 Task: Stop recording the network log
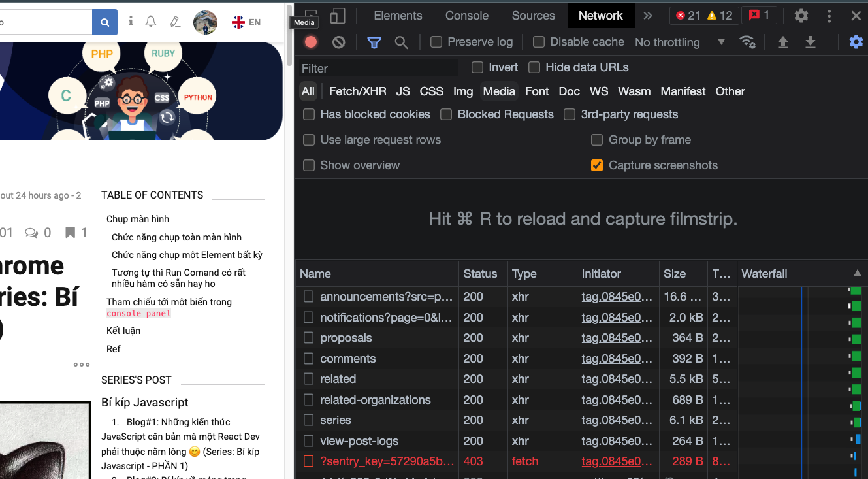pyautogui.click(x=310, y=42)
